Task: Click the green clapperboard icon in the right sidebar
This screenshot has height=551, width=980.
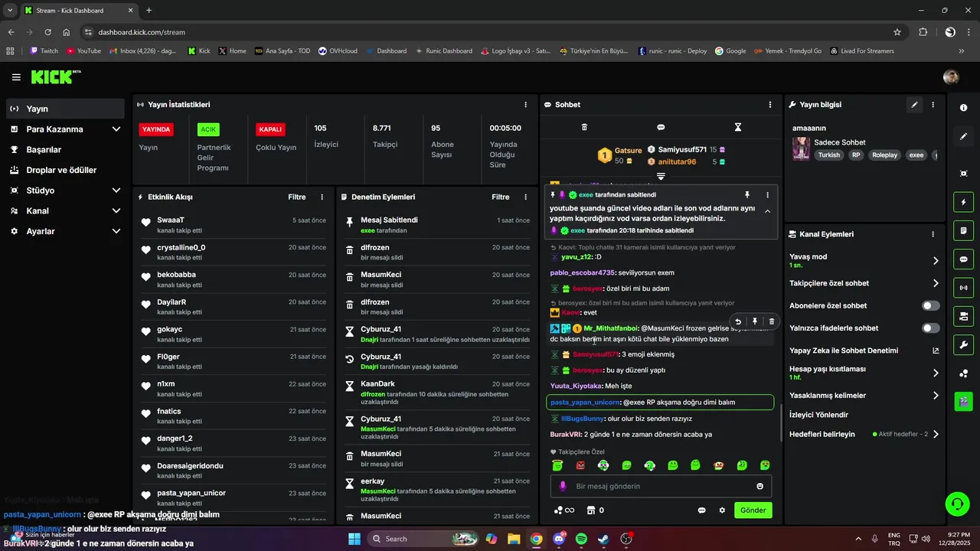Action: 963,401
